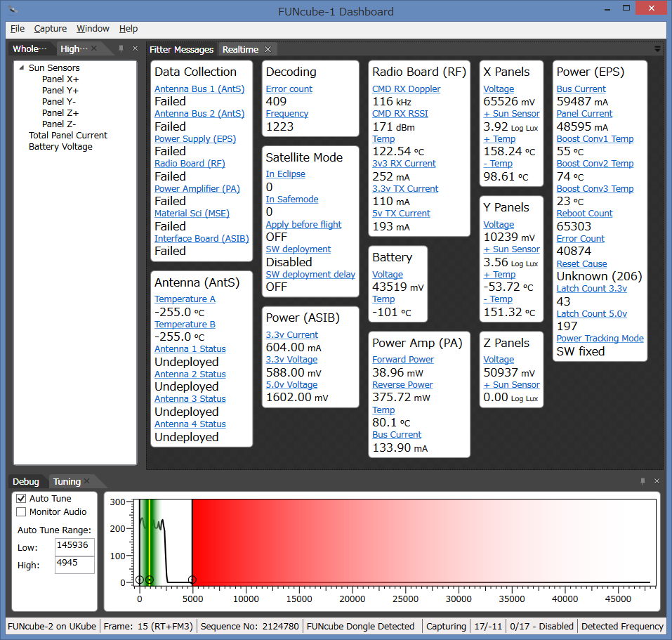This screenshot has width=672, height=640.
Task: Switch to the Whole tab
Action: (29, 49)
